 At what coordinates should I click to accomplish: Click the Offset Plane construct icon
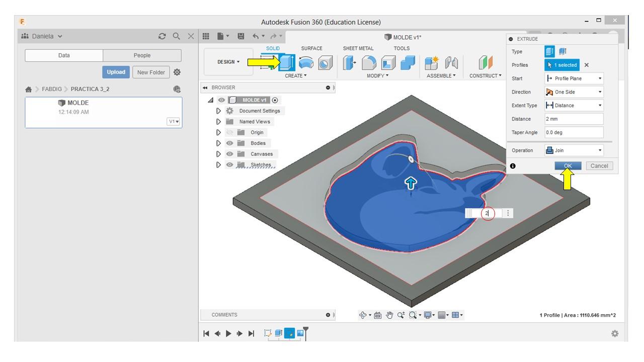point(485,62)
